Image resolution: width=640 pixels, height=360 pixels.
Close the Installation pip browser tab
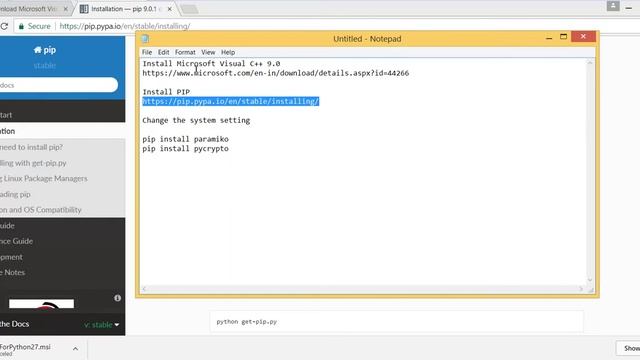tap(170, 9)
